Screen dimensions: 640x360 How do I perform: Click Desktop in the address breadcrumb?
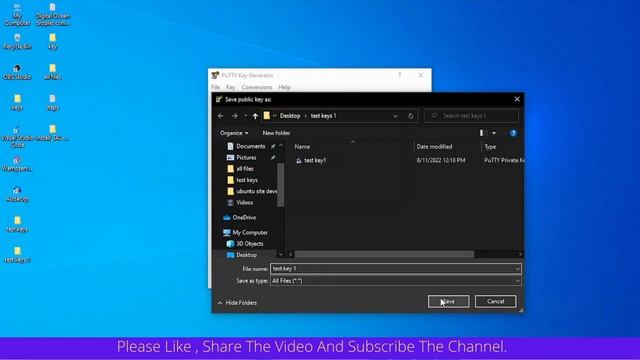290,116
